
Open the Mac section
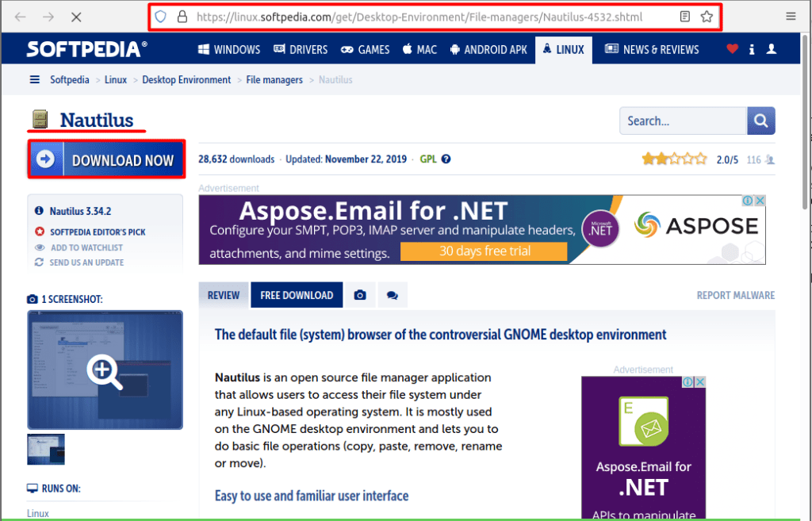tap(420, 49)
